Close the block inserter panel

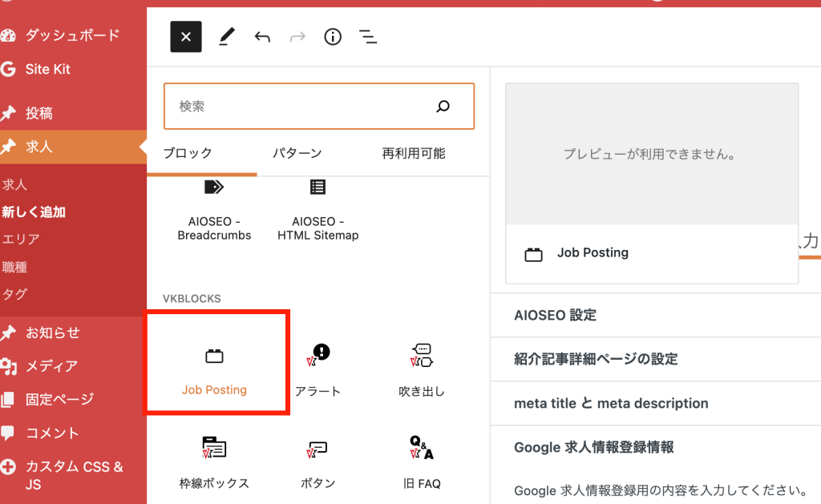186,37
